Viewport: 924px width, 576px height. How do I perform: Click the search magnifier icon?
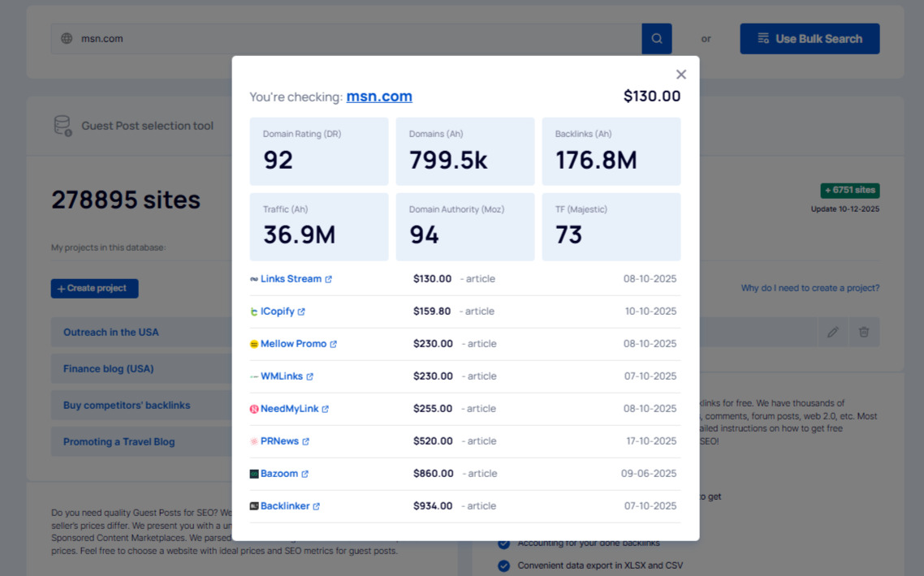click(x=656, y=38)
